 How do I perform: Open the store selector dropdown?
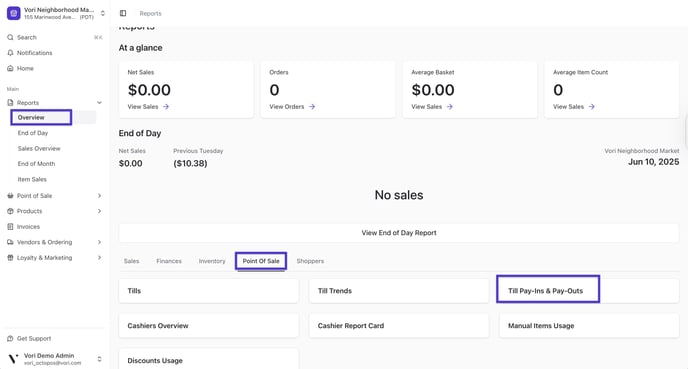click(103, 13)
